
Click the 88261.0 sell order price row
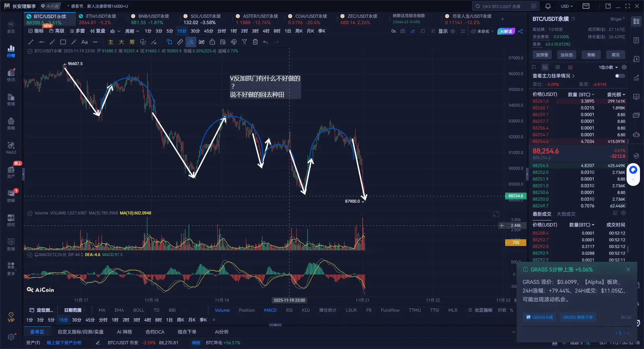coord(579,101)
